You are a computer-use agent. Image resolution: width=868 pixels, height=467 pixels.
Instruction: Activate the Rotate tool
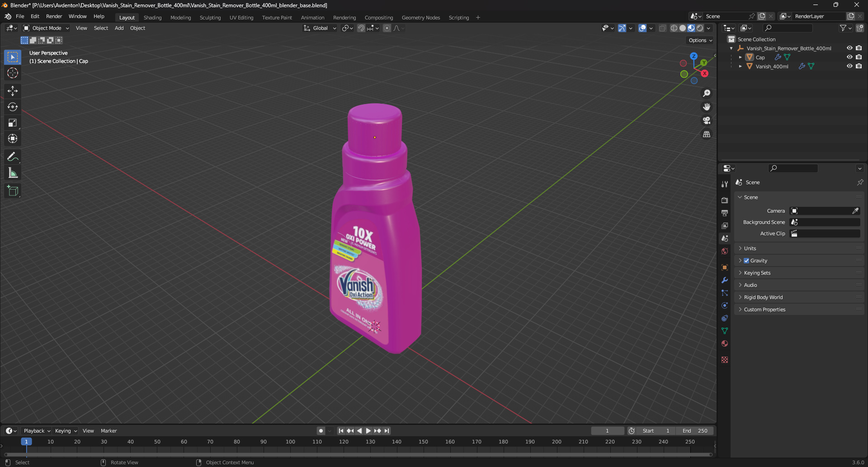pyautogui.click(x=13, y=107)
